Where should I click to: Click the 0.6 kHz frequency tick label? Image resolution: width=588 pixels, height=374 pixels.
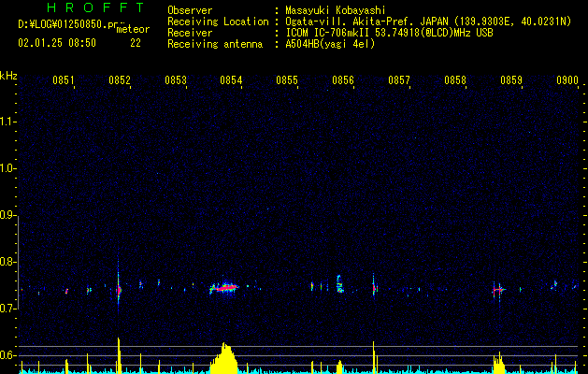7,355
